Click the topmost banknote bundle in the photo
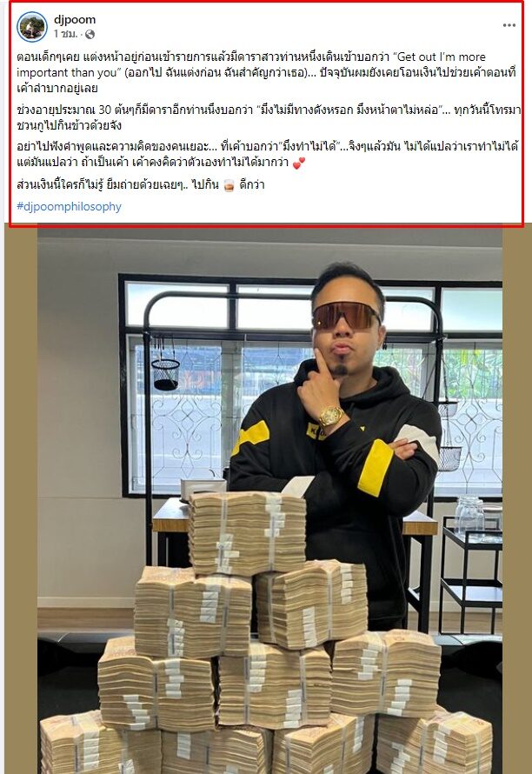The image size is (532, 774). pos(248,532)
